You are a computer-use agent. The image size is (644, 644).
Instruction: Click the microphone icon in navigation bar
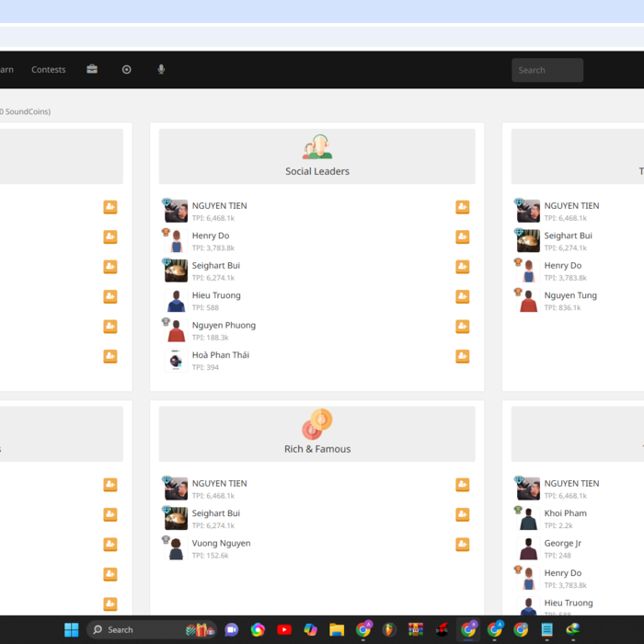(x=161, y=70)
